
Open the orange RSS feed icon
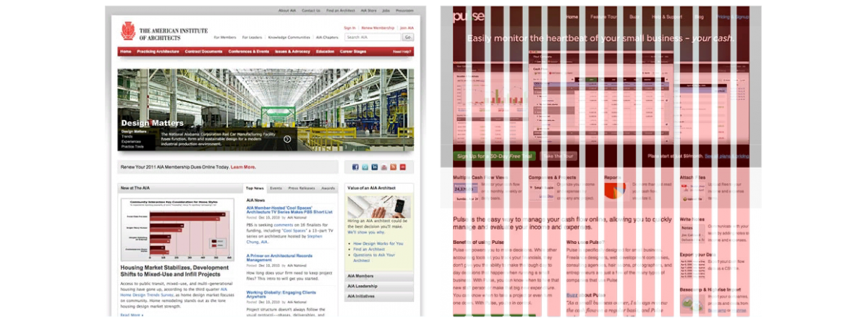[x=393, y=167]
